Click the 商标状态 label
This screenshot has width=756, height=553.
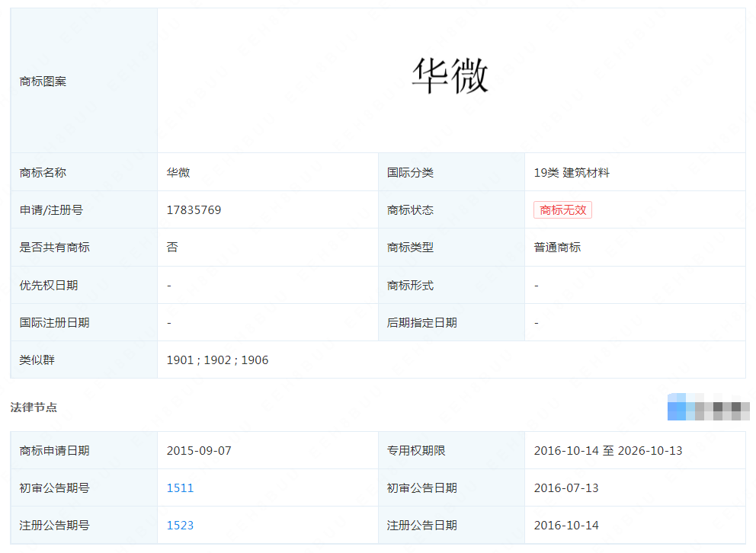[410, 210]
